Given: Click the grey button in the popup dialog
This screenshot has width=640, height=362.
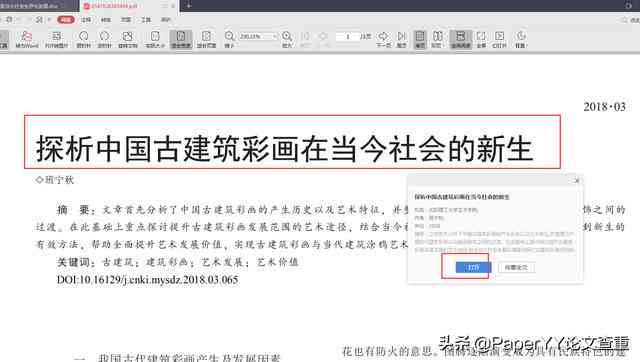Looking at the screenshot, I should click(516, 267).
